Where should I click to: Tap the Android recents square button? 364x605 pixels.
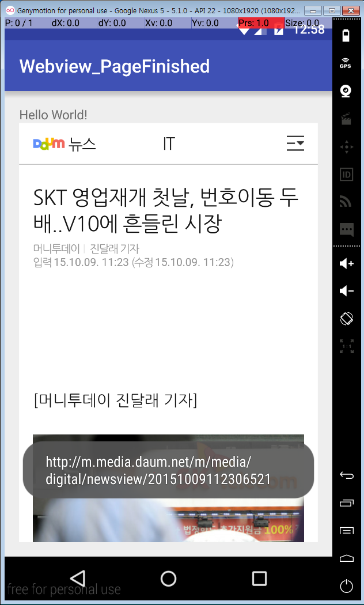tap(259, 578)
